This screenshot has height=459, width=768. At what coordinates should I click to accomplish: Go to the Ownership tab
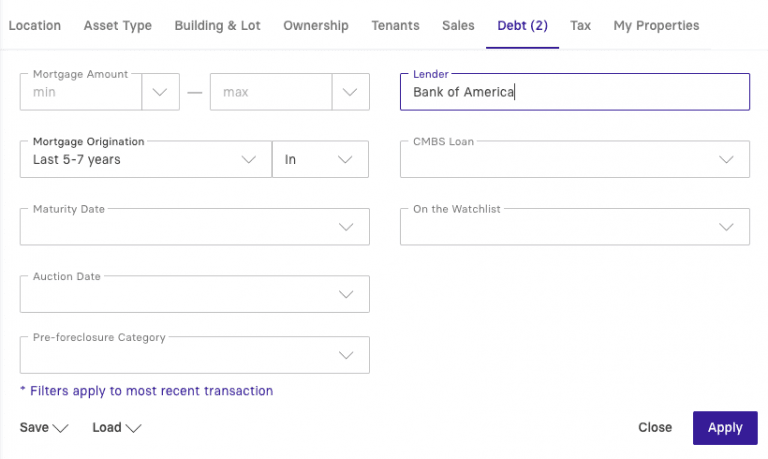coord(316,25)
